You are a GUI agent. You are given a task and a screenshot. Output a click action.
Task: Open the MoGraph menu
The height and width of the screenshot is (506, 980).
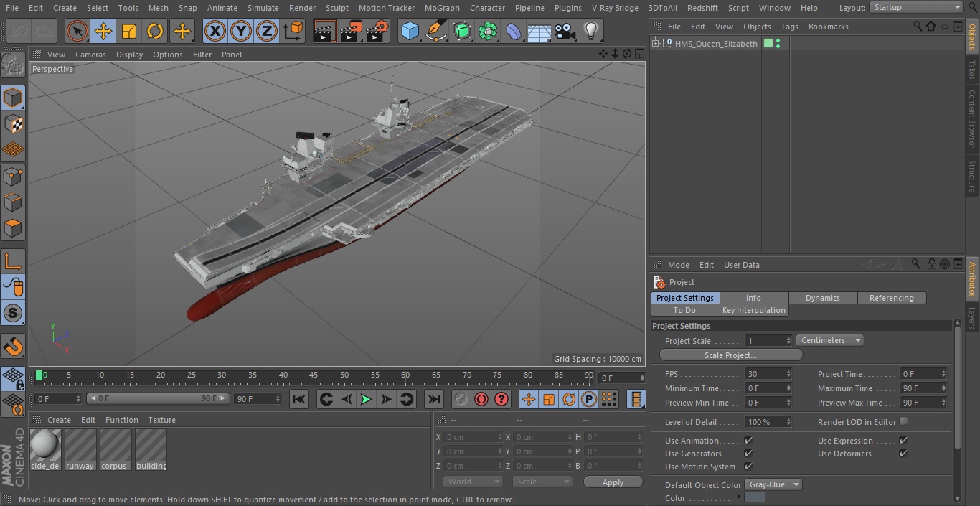pos(442,8)
